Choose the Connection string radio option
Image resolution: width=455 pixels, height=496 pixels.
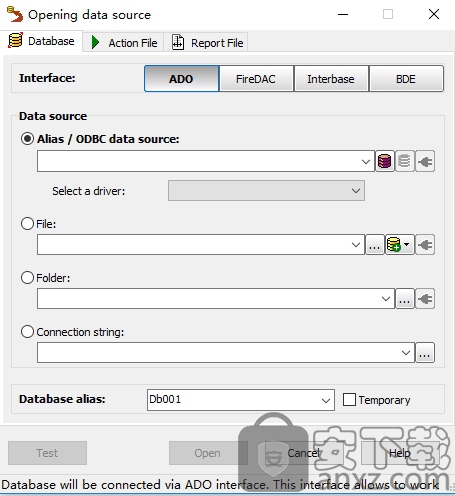27,332
